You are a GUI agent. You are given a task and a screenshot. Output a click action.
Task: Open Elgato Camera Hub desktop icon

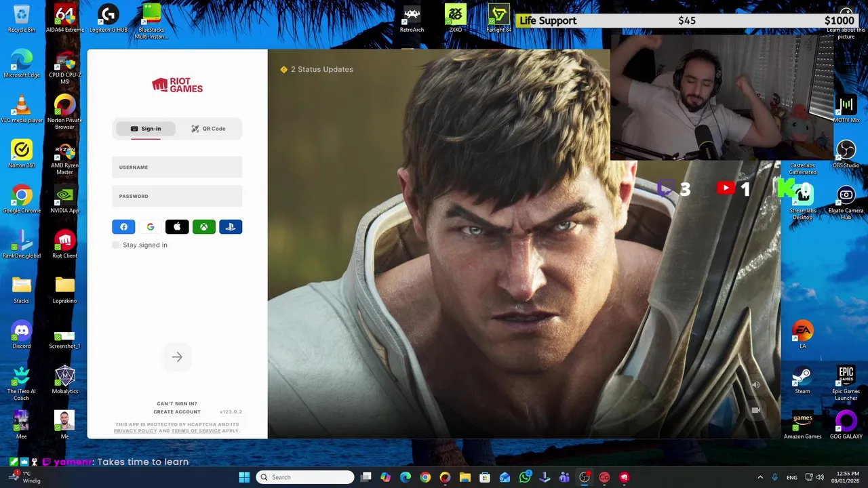coord(846,203)
